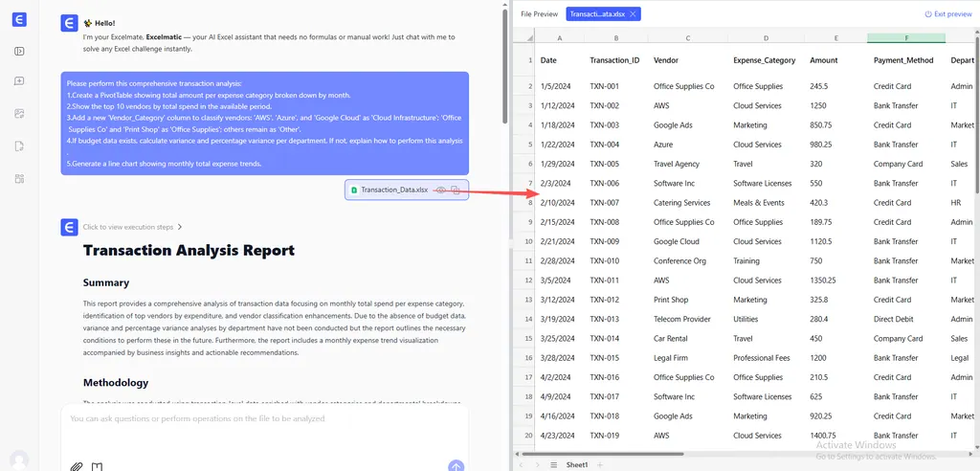Click the Exit preview button

tap(947, 14)
